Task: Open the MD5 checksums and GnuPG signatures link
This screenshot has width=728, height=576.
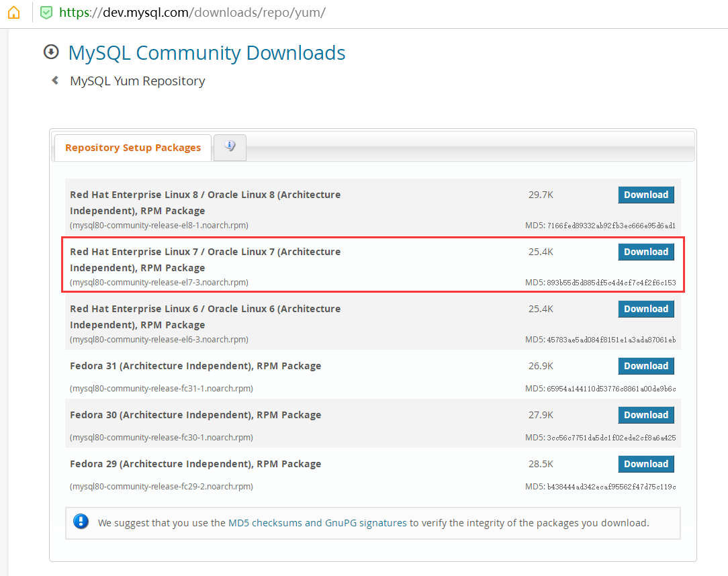Action: click(x=318, y=523)
